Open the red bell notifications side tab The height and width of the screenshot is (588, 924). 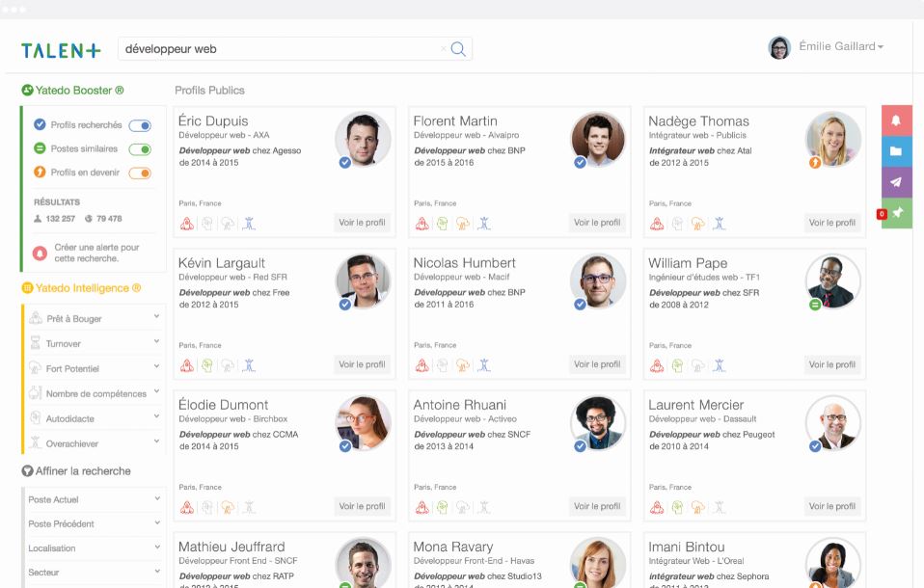pos(896,120)
